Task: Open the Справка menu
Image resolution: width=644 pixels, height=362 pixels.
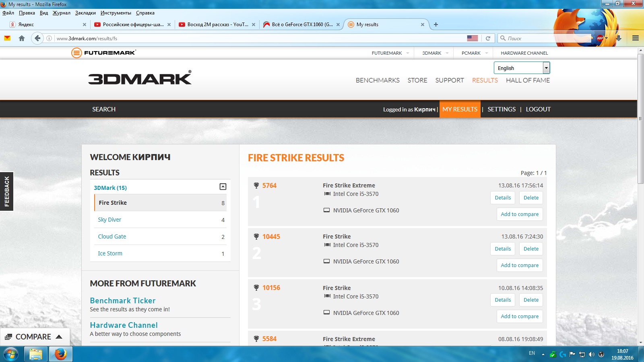Action: tap(145, 13)
